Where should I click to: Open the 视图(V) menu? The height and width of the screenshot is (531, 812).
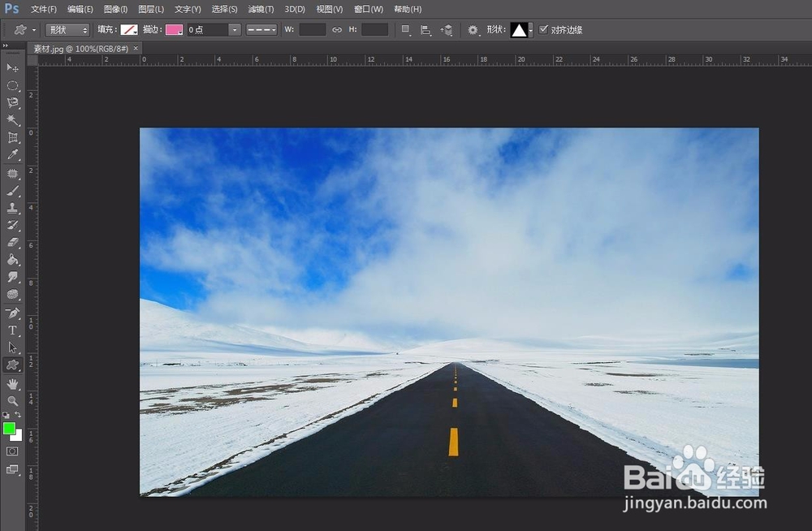(x=330, y=9)
